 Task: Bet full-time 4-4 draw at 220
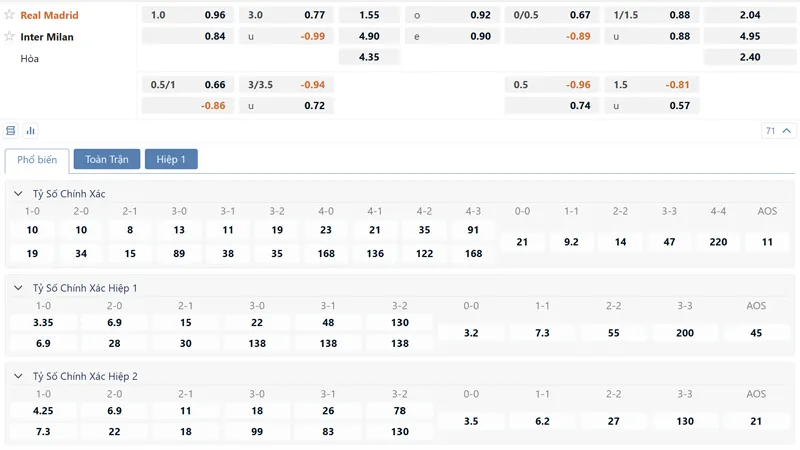click(x=718, y=242)
